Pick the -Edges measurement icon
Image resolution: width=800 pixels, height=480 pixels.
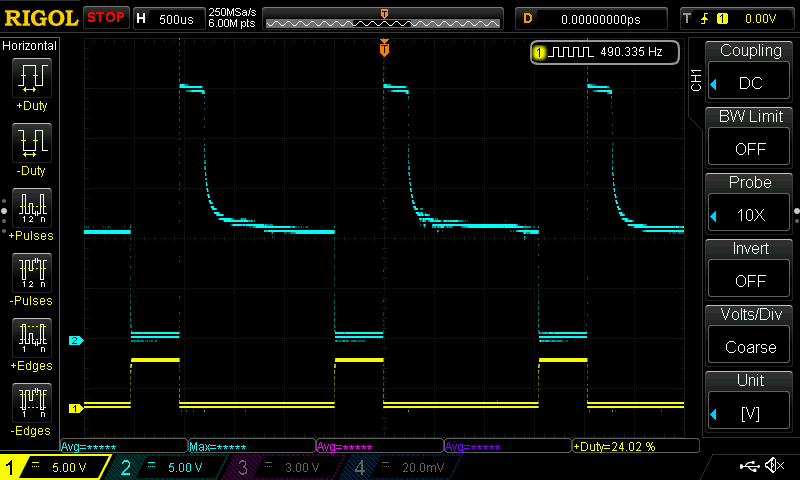[x=31, y=403]
